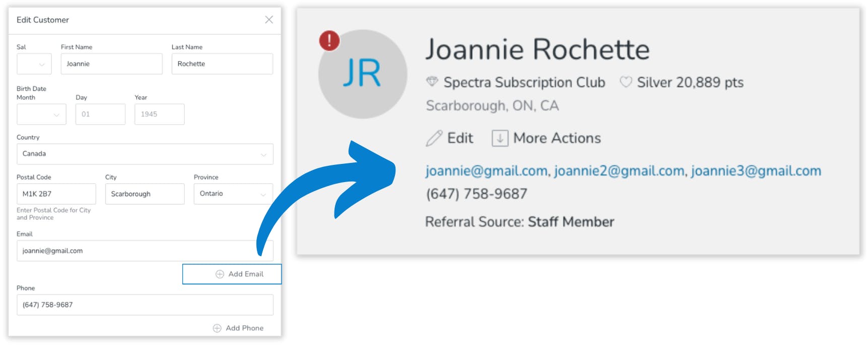This screenshot has width=868, height=345.
Task: Close the Edit Customer dialog
Action: [x=269, y=20]
